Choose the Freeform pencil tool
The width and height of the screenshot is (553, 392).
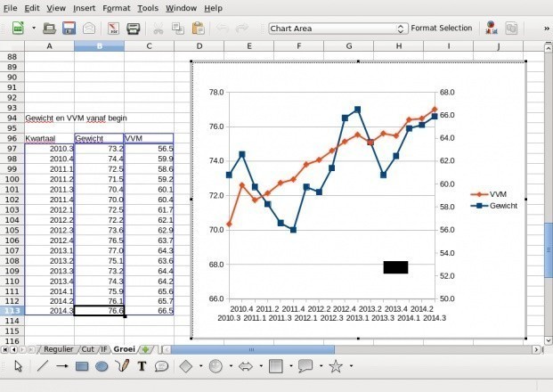(123, 365)
